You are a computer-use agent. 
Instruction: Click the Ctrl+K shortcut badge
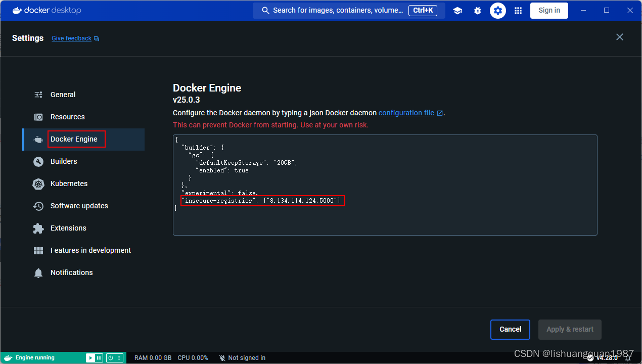pyautogui.click(x=423, y=10)
